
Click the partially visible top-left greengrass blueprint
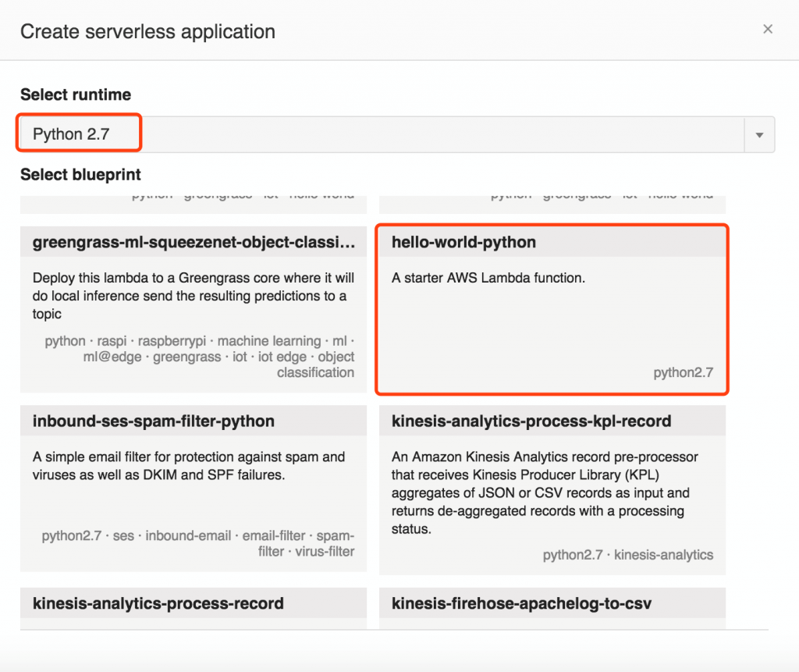(x=194, y=204)
